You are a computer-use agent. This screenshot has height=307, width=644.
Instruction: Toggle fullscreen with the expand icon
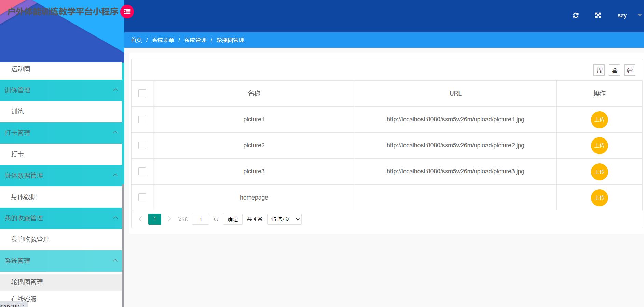pyautogui.click(x=598, y=15)
